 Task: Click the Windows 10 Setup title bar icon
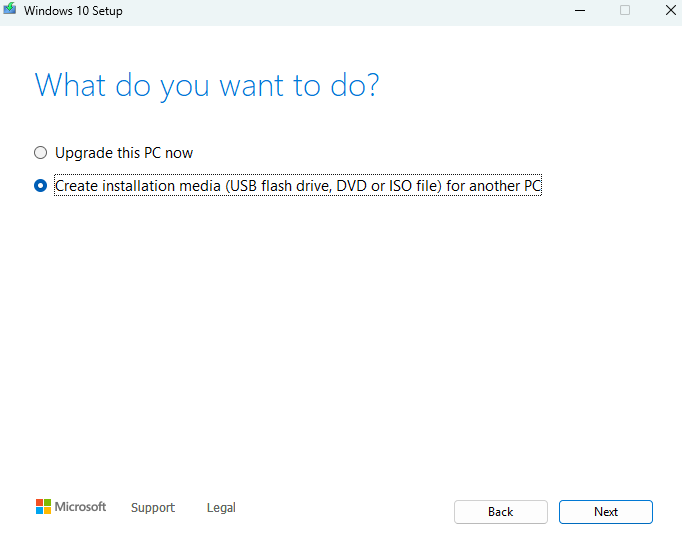point(10,9)
